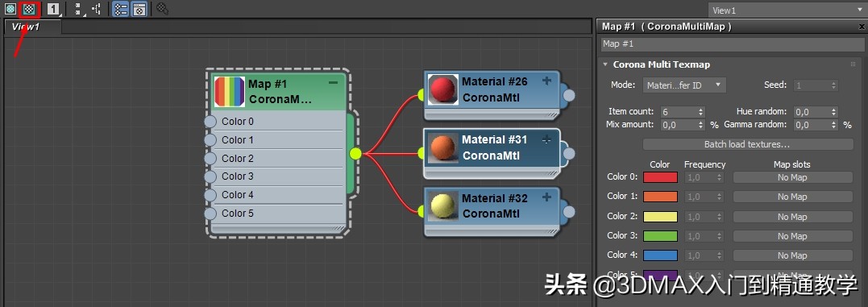The height and width of the screenshot is (307, 868).
Task: Toggle Show Background in Preview icon
Action: [29, 9]
